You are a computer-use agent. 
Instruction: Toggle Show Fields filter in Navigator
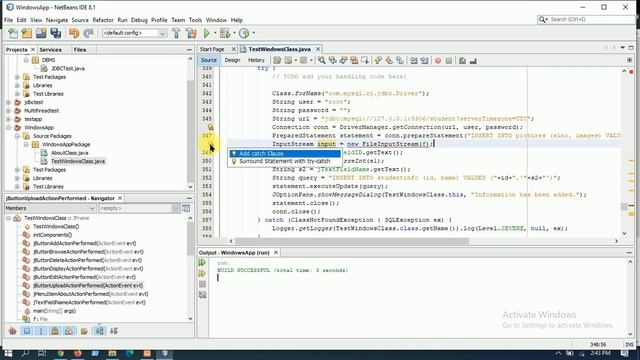click(27, 331)
